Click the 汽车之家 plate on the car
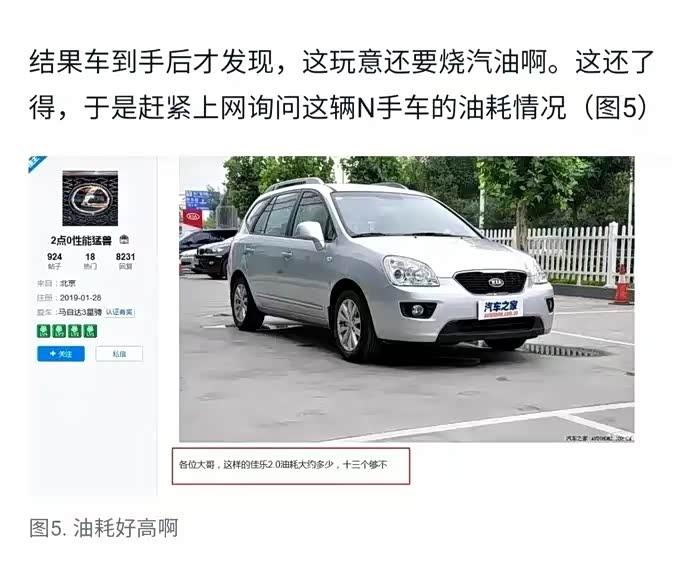The width and height of the screenshot is (700, 573). (500, 309)
